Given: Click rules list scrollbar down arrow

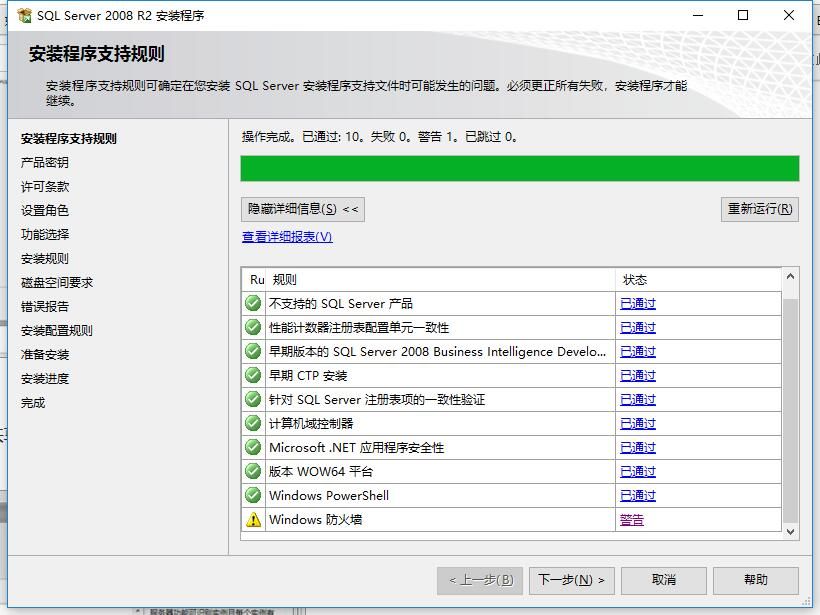Looking at the screenshot, I should click(x=790, y=532).
